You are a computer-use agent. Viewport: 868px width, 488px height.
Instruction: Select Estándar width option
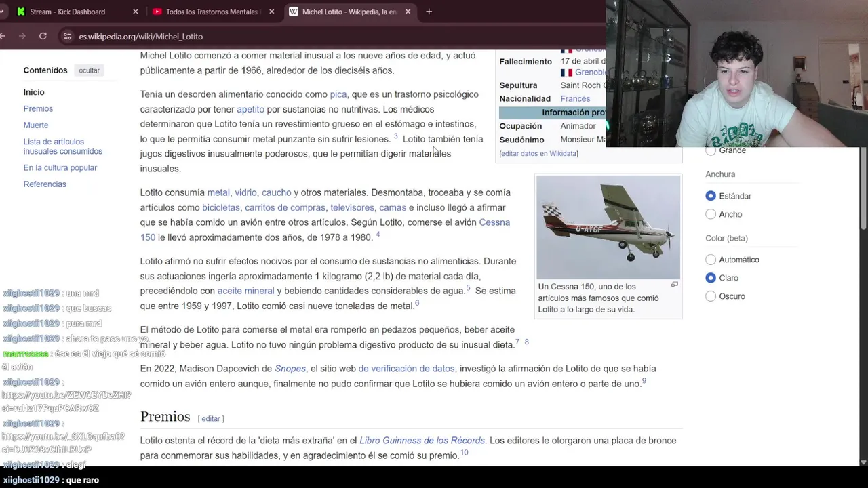pos(711,196)
